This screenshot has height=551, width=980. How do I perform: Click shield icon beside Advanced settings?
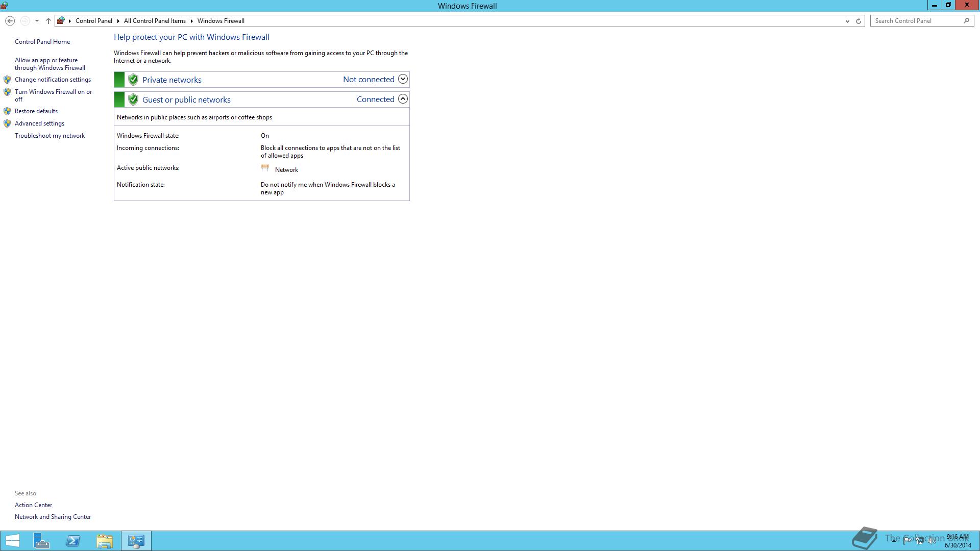(7, 123)
